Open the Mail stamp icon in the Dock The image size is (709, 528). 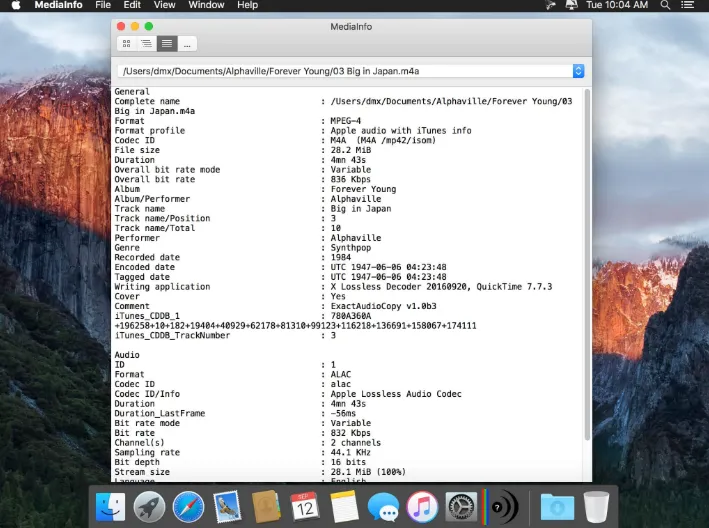click(227, 507)
